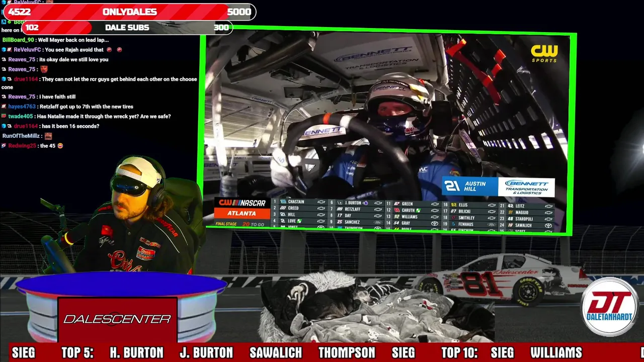
Task: Click the ONLYDALES follower goal progress bar
Action: (130, 12)
